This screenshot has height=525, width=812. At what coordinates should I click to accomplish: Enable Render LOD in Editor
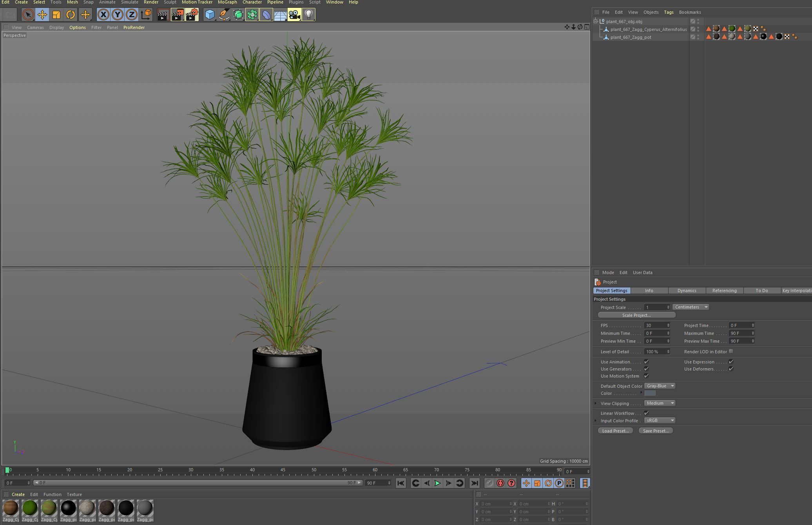pos(731,351)
